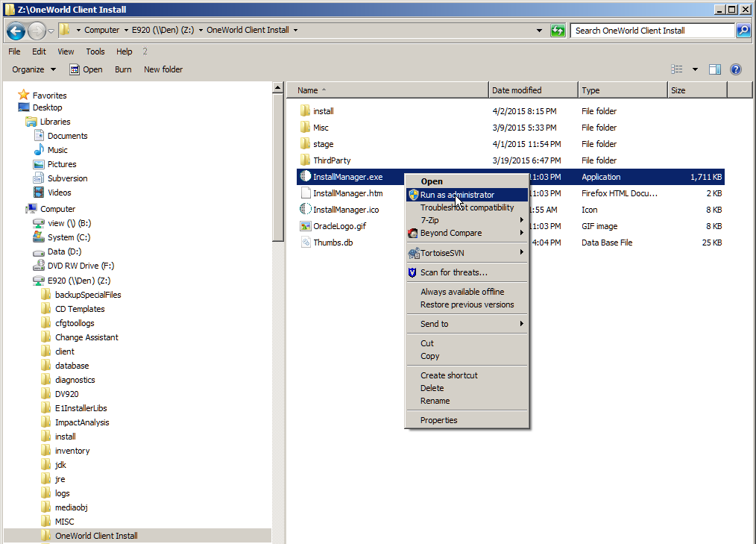The height and width of the screenshot is (544, 756).
Task: Click the Videos library icon
Action: pos(39,192)
